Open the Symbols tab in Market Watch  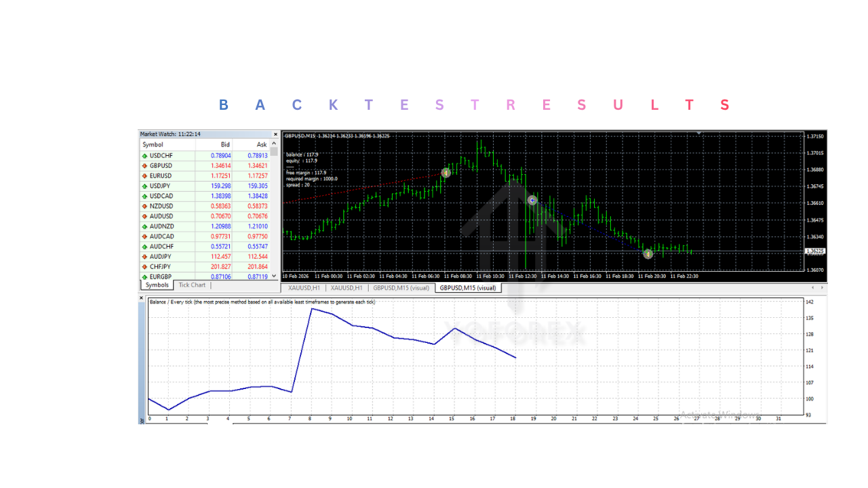(156, 285)
